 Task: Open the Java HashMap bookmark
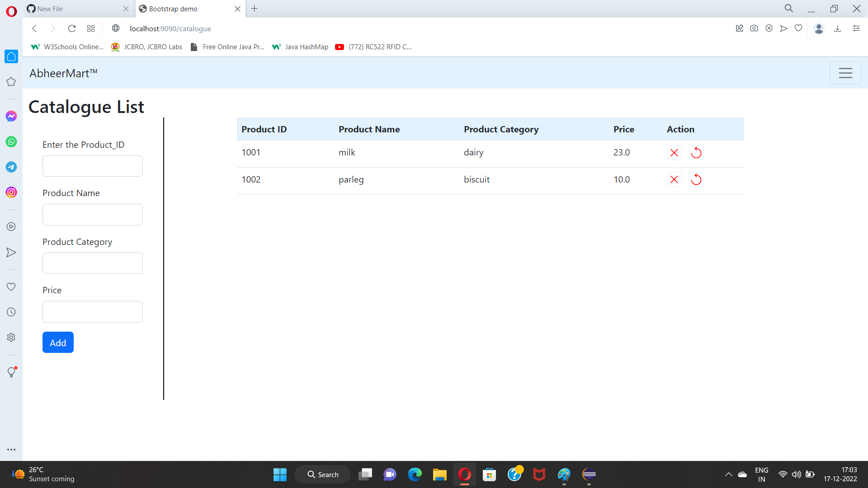pos(300,47)
